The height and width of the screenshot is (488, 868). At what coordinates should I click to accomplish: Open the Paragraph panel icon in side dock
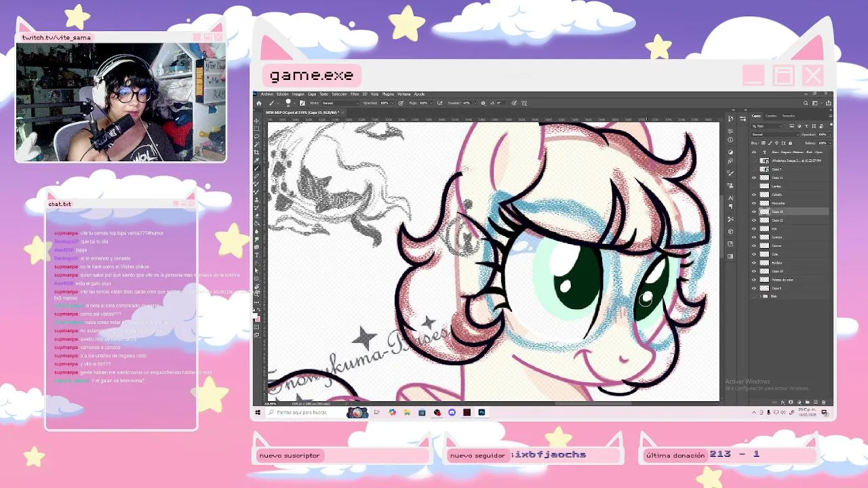[730, 206]
